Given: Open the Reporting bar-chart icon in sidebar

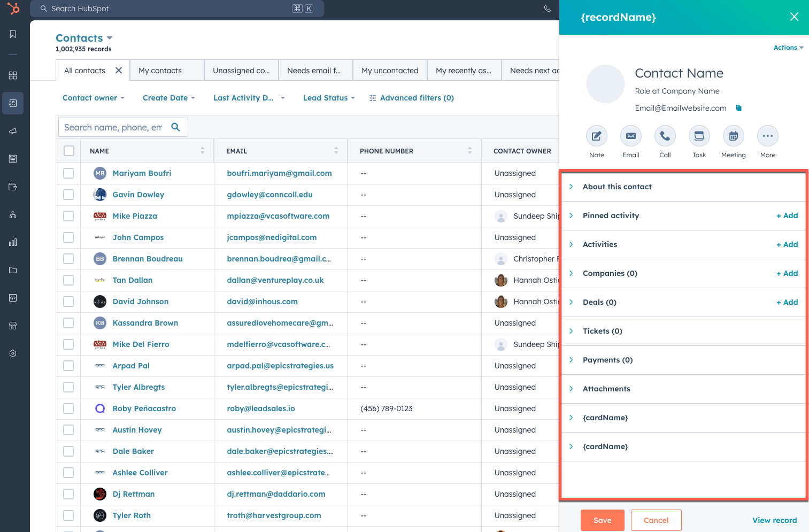Looking at the screenshot, I should point(13,242).
